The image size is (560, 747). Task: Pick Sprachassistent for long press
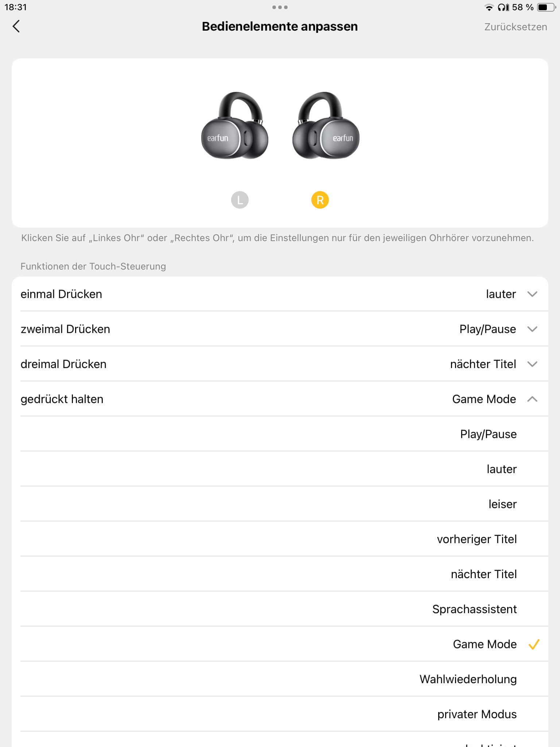pyautogui.click(x=474, y=609)
